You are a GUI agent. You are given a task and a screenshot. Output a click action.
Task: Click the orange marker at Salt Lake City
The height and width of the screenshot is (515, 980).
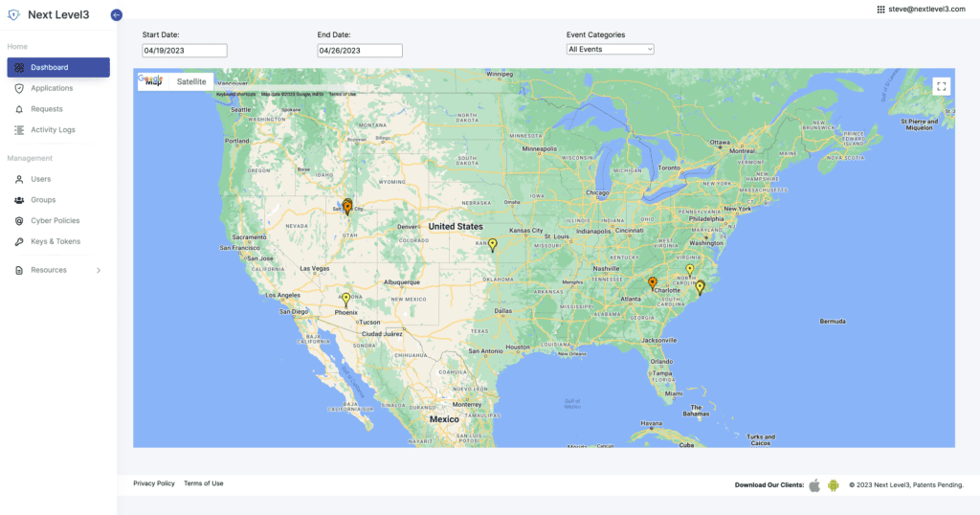click(x=347, y=208)
